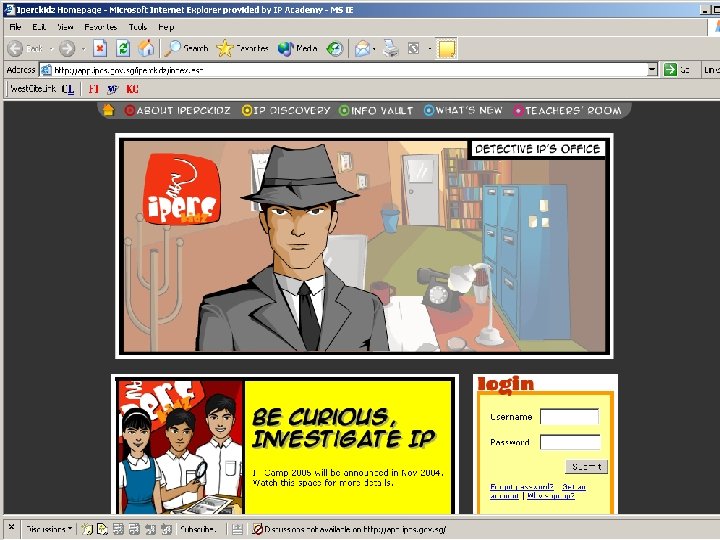Screen dimensions: 720x540
Task: Click the WestCiteLink links bar item
Action: [x=33, y=89]
